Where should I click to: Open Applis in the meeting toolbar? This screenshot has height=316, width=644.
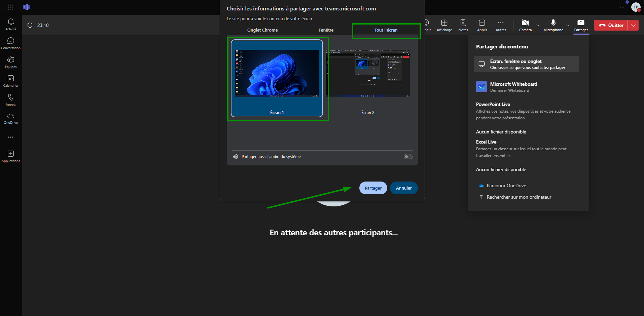(482, 26)
